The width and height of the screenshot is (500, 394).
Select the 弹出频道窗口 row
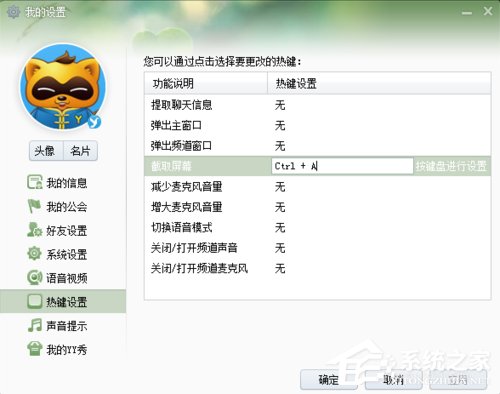pos(317,146)
